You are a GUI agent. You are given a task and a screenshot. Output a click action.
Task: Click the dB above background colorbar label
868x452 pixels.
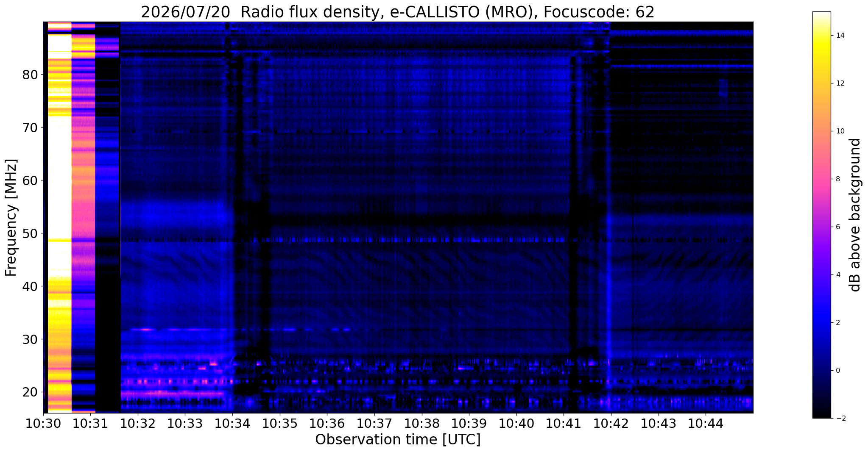point(855,215)
